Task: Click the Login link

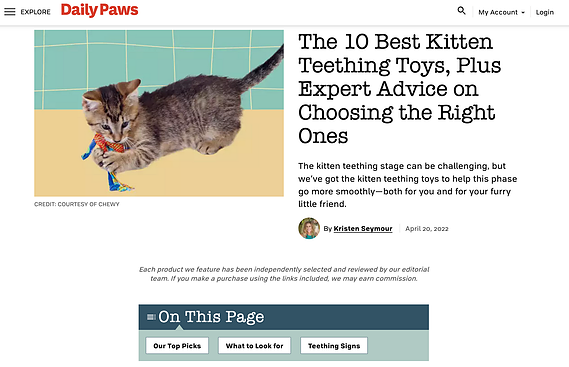Action: [x=545, y=12]
